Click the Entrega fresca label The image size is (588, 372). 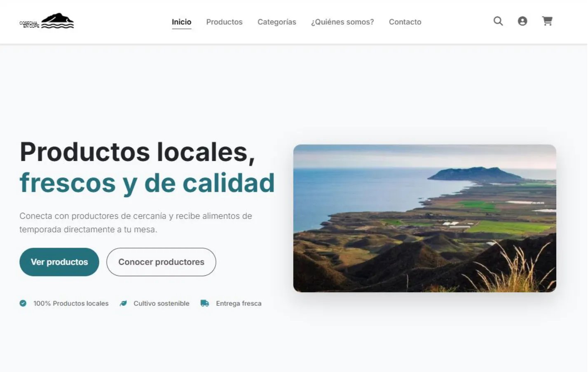point(239,303)
